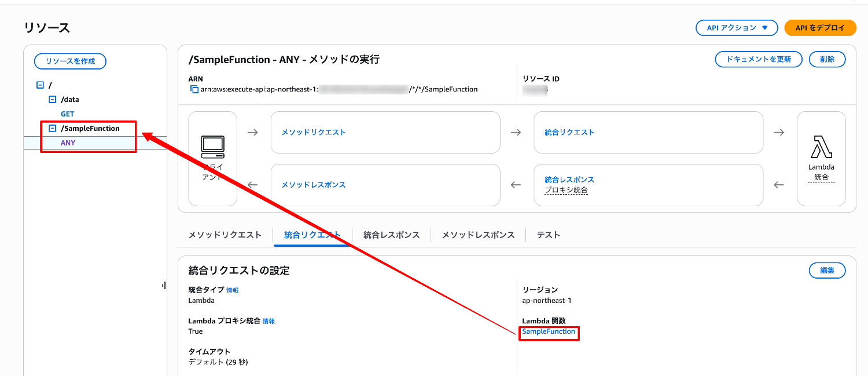The image size is (868, 376).
Task: Click 情報 link next to Lambda プロキシ統合
Action: [269, 321]
